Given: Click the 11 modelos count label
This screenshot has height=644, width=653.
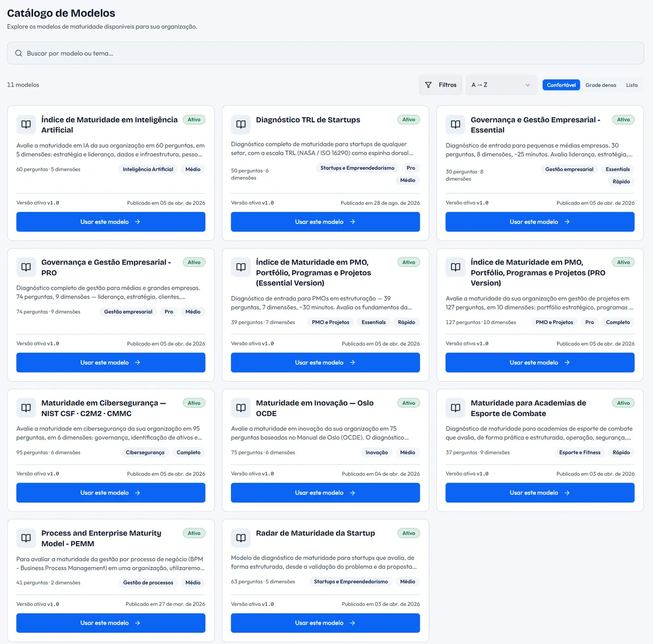Looking at the screenshot, I should click(23, 85).
